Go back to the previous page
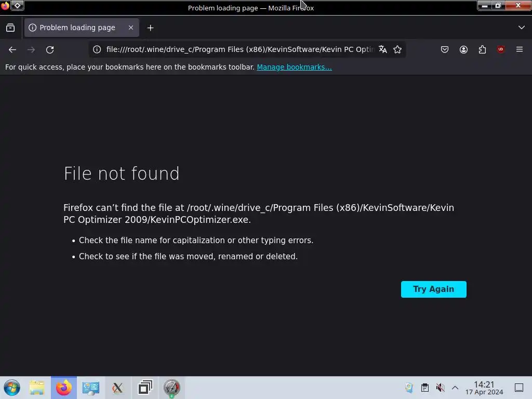Viewport: 532px width, 399px height. click(12, 49)
